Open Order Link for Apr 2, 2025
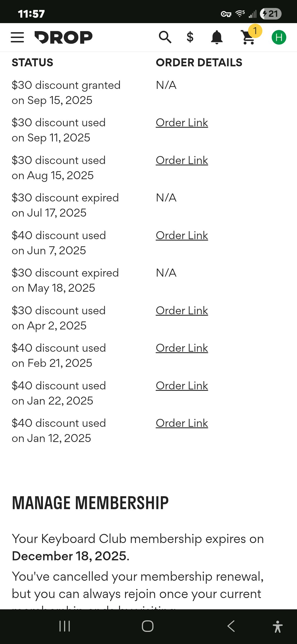This screenshot has height=644, width=297. [x=182, y=311]
